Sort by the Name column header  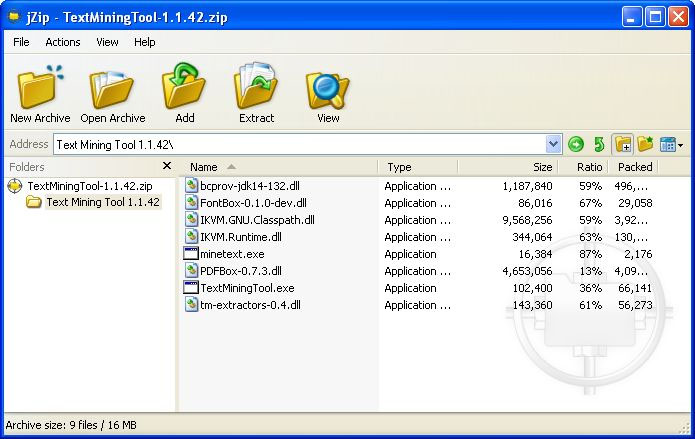click(x=279, y=167)
